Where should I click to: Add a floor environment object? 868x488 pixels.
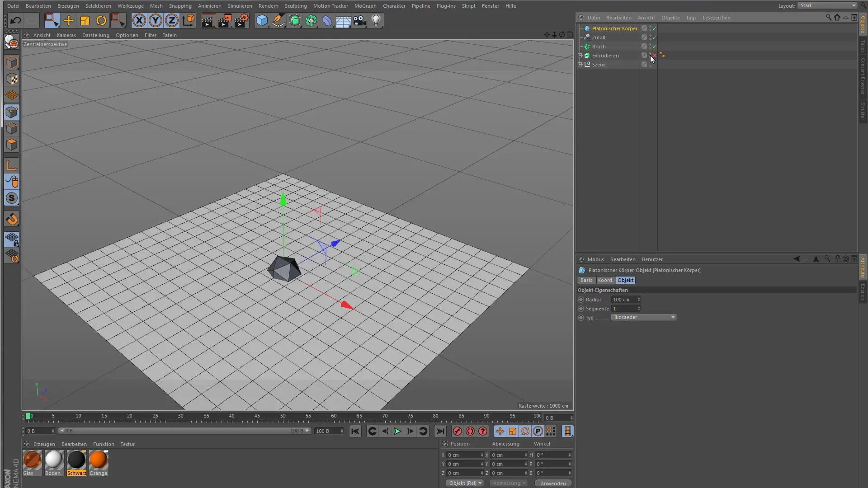click(x=343, y=20)
